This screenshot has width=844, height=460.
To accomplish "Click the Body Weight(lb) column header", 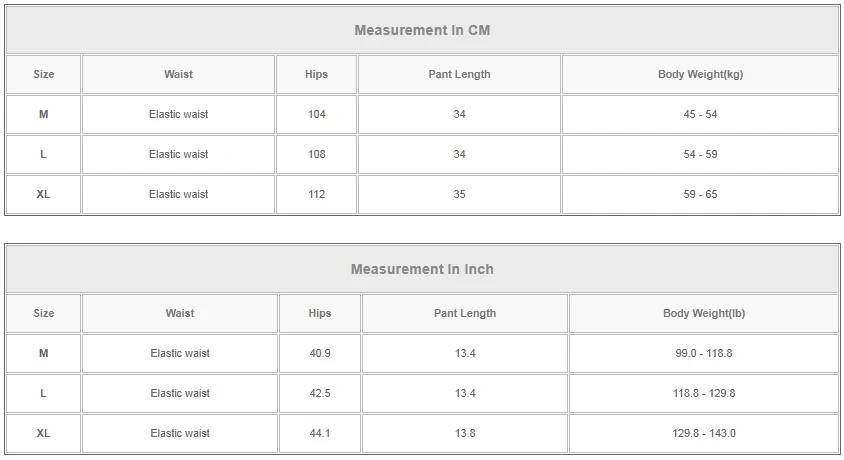I will click(704, 313).
